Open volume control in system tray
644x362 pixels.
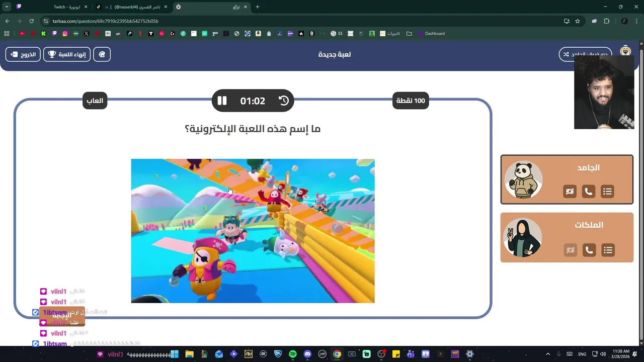pos(603,354)
